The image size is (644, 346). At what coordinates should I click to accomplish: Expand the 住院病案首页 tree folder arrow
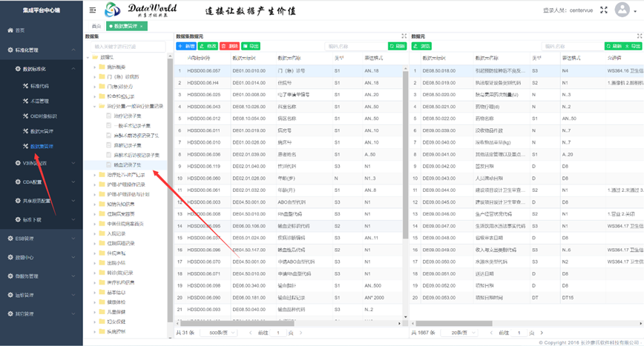(94, 214)
